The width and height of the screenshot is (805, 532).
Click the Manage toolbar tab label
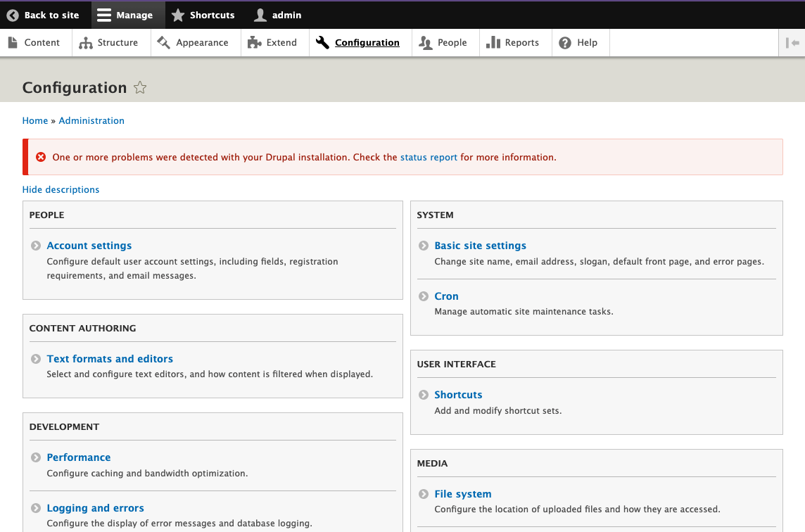134,15
